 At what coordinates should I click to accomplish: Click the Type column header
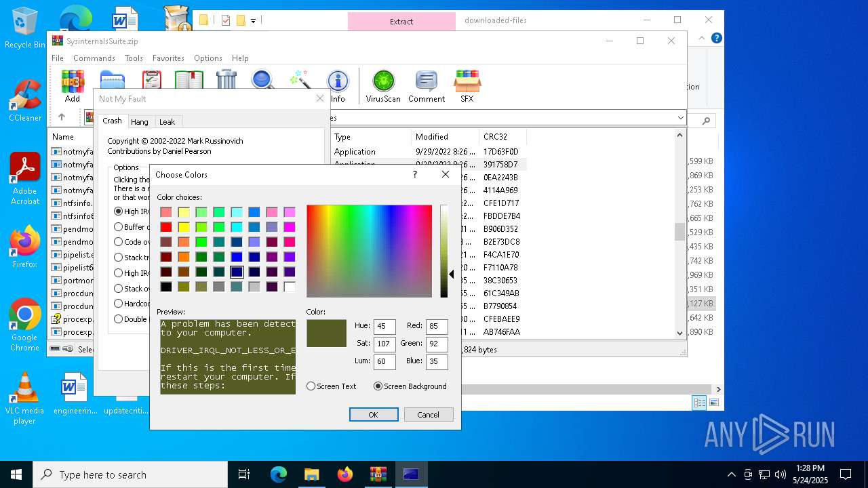[x=370, y=136]
